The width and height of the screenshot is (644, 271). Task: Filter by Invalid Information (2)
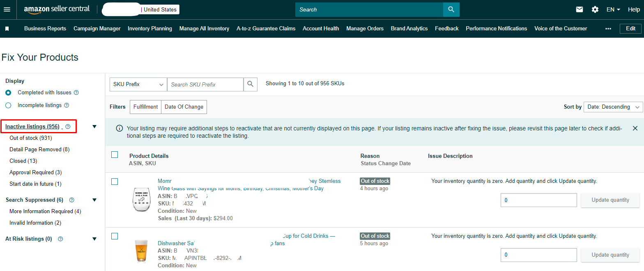tap(35, 223)
